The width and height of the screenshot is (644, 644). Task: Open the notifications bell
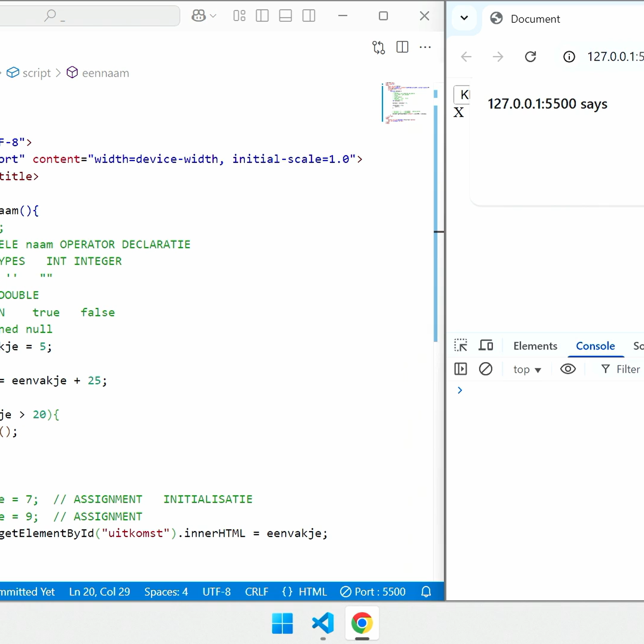(x=426, y=592)
